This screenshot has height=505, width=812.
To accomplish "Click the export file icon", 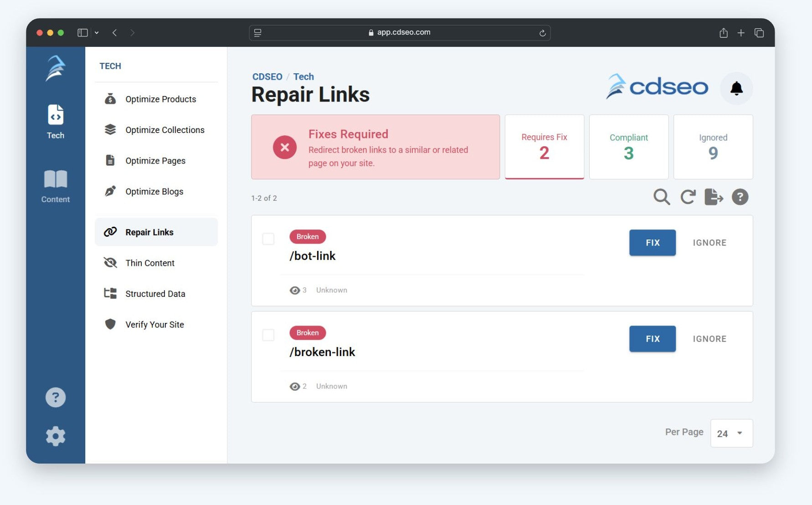I will 713,197.
